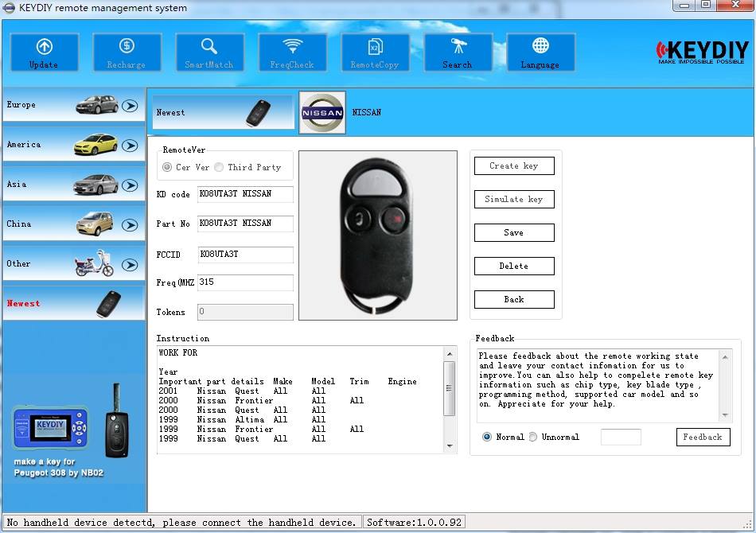Close the KEYDIY window
756x533 pixels.
[x=736, y=6]
